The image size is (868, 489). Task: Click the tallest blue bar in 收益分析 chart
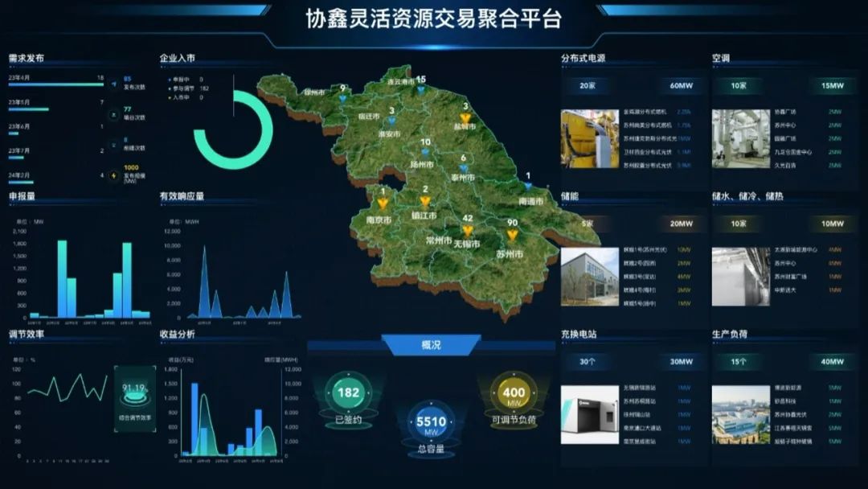pyautogui.click(x=194, y=419)
